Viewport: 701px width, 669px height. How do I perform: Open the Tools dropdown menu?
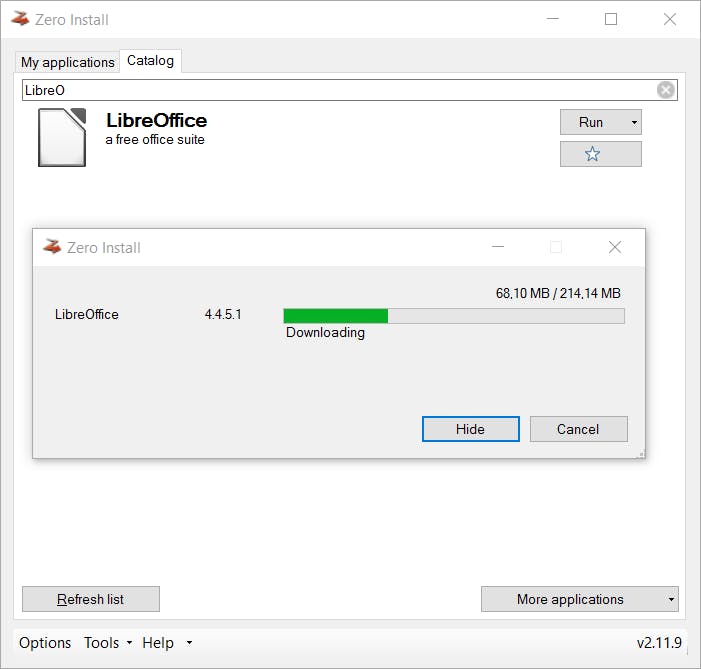click(108, 643)
